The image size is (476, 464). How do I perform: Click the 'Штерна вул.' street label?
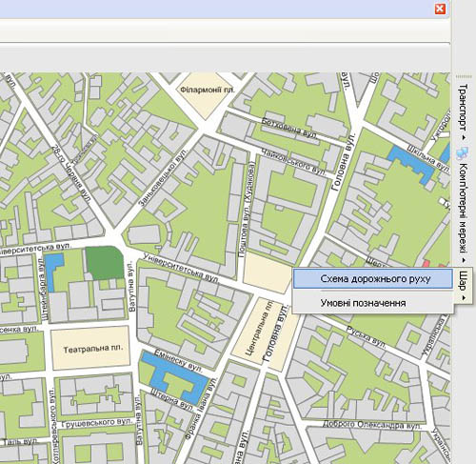(x=171, y=399)
